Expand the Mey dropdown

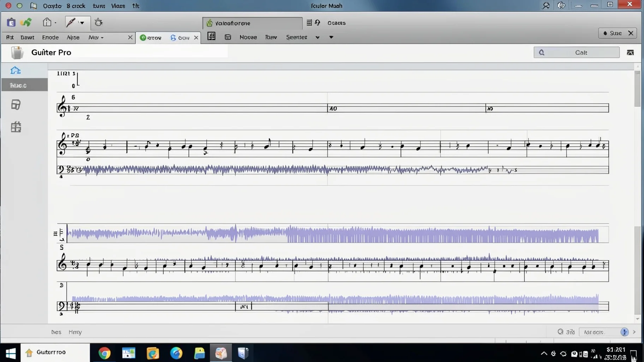tap(96, 37)
